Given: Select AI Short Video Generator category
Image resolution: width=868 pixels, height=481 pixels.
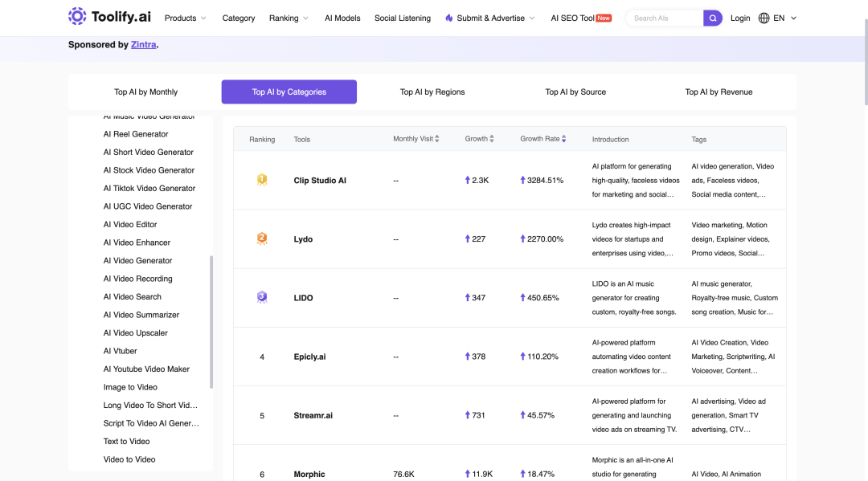Looking at the screenshot, I should pyautogui.click(x=149, y=152).
